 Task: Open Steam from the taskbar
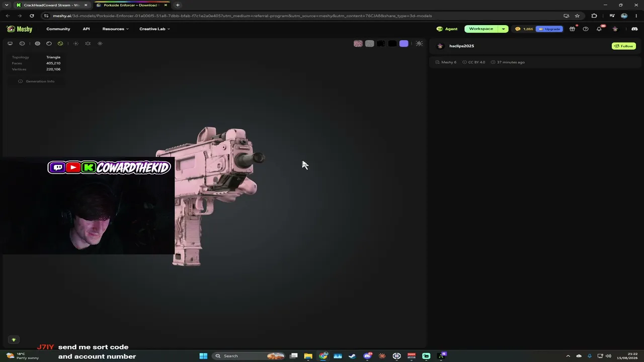click(352, 356)
